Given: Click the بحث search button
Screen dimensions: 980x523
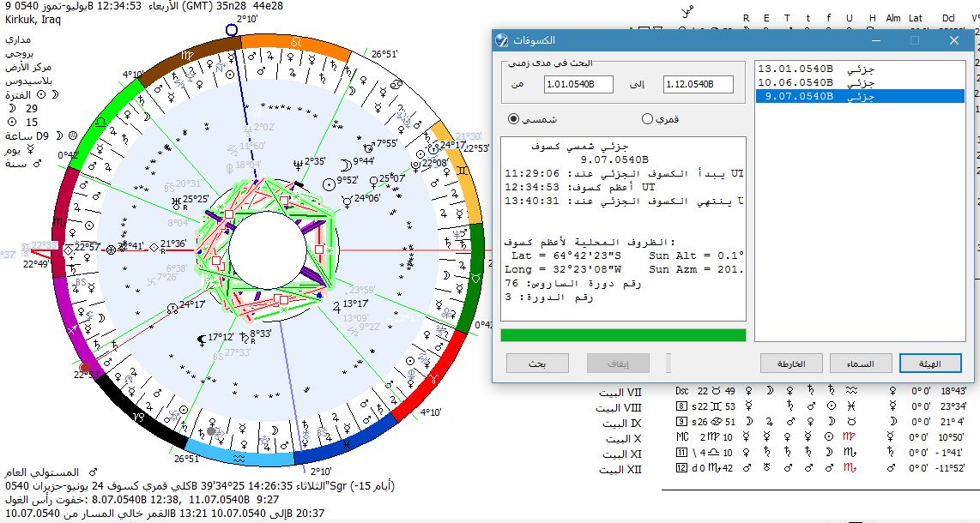Looking at the screenshot, I should 537,364.
